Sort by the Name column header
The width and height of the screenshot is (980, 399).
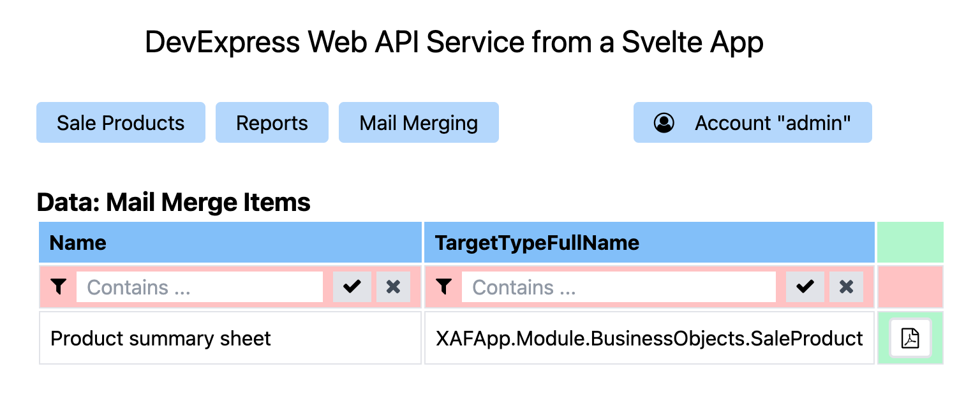230,242
